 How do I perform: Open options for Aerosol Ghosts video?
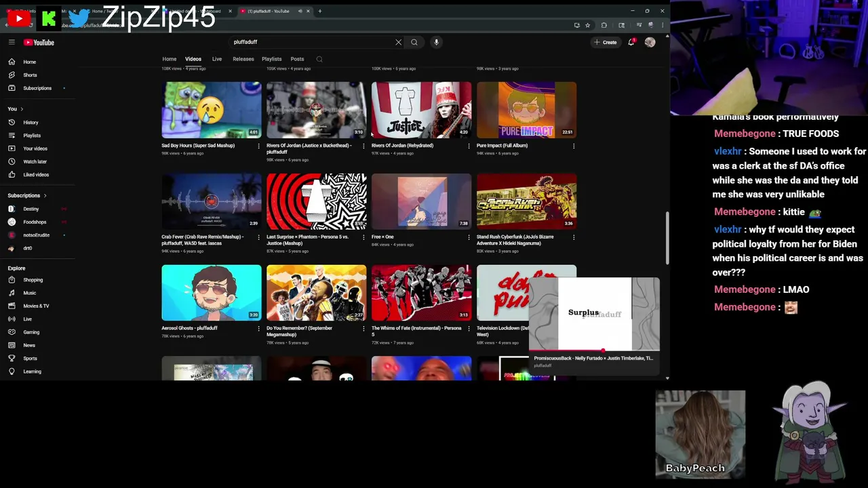(x=258, y=329)
